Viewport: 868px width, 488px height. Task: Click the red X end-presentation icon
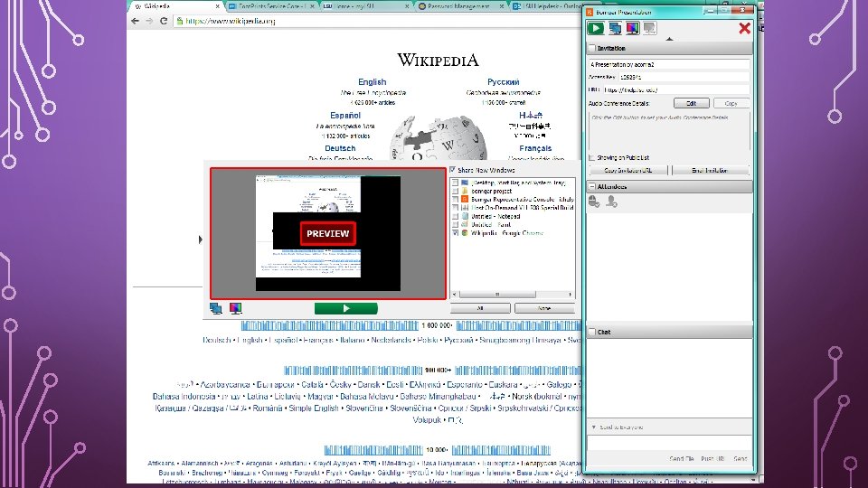click(744, 28)
